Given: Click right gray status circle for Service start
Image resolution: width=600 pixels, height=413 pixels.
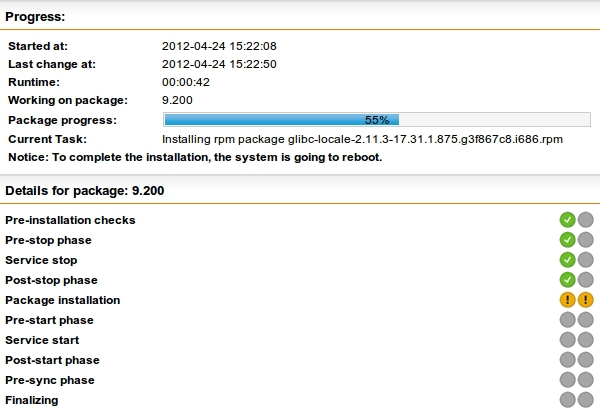Looking at the screenshot, I should (x=585, y=340).
